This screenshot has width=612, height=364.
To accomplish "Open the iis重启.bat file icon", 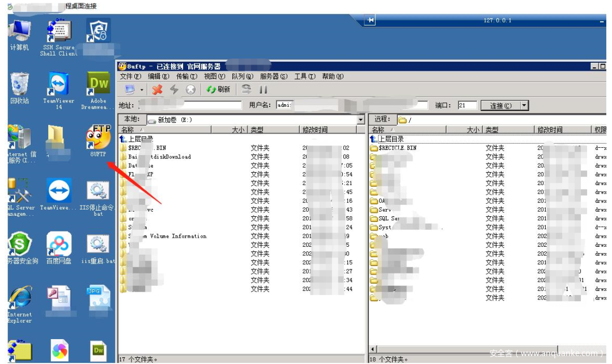I will pos(98,249).
